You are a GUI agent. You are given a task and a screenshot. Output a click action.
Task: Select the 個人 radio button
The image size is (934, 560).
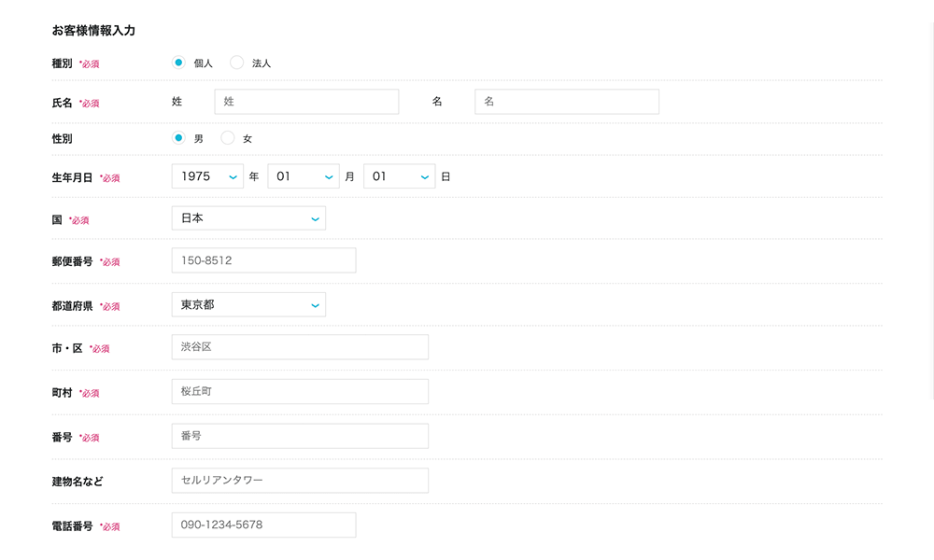point(178,63)
